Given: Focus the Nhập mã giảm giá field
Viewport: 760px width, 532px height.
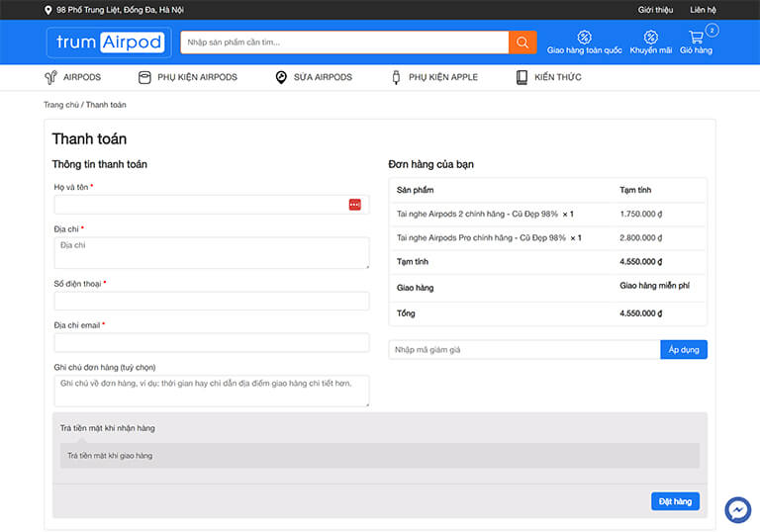Looking at the screenshot, I should 523,350.
